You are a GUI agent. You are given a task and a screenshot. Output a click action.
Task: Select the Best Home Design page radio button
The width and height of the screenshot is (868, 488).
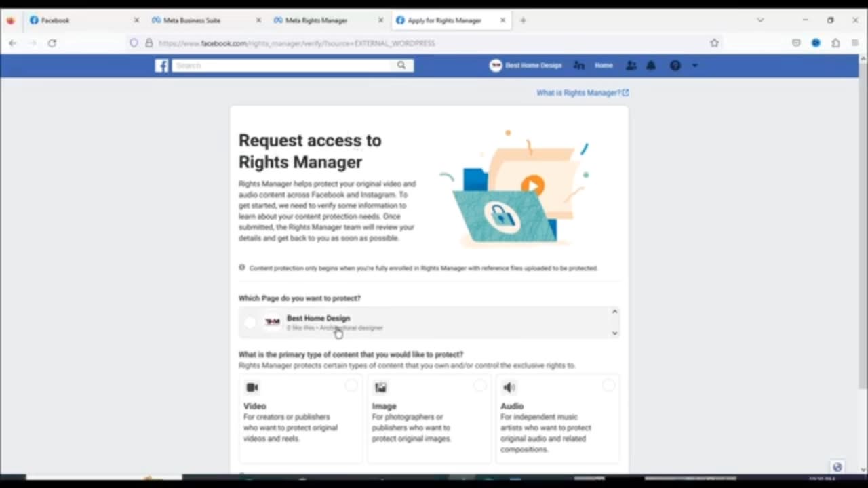[x=250, y=323]
